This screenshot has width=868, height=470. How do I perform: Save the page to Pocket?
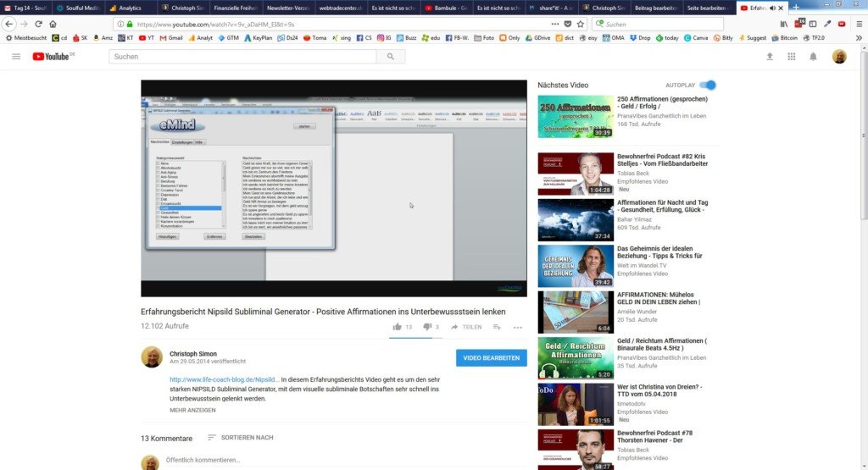coord(568,24)
